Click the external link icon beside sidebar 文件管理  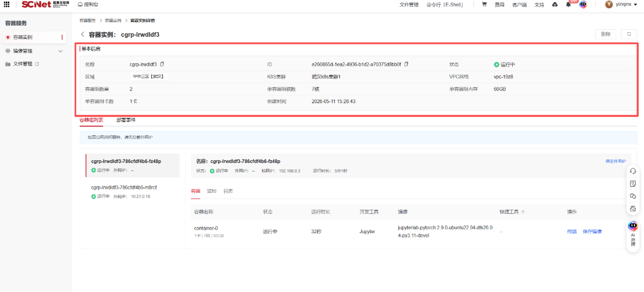(37, 64)
